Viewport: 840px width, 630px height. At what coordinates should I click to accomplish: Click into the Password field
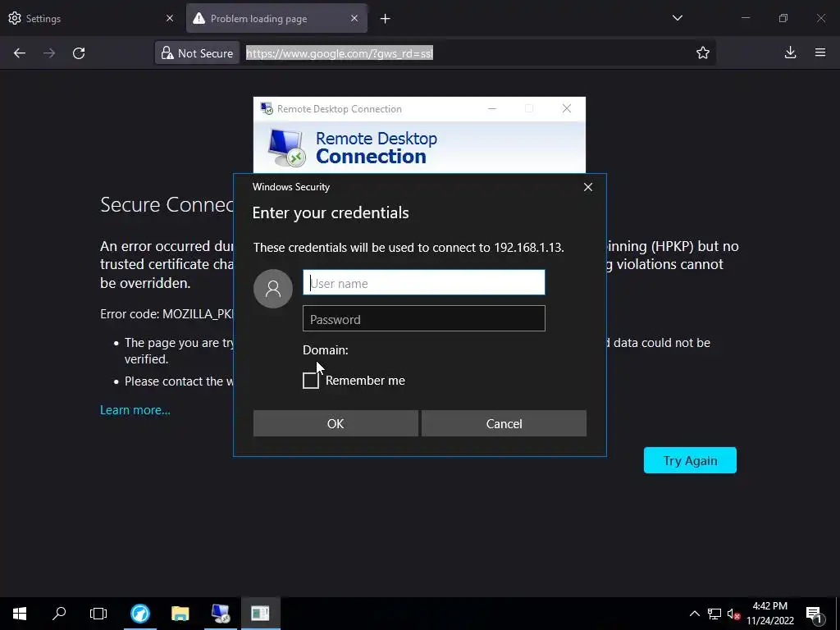pyautogui.click(x=424, y=319)
